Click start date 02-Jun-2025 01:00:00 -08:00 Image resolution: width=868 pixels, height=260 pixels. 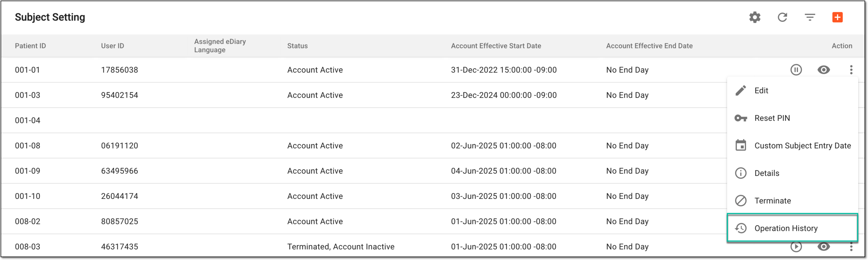(503, 146)
